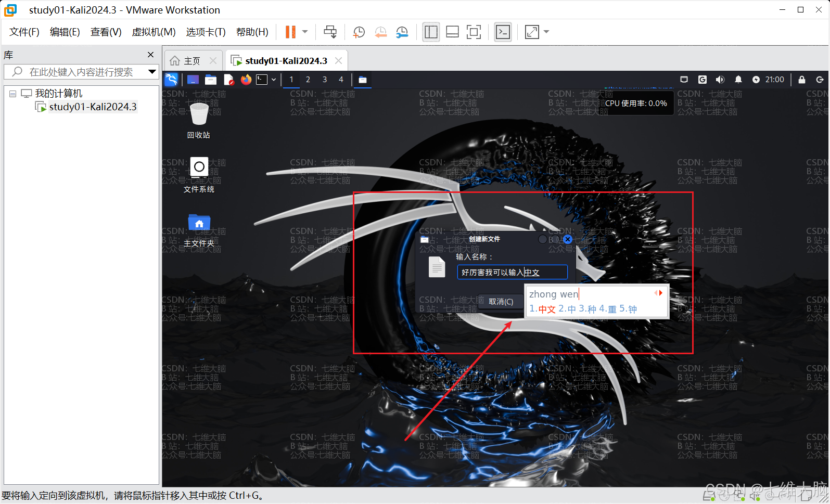
Task: Open the 虚拟机(M) menu
Action: [154, 32]
